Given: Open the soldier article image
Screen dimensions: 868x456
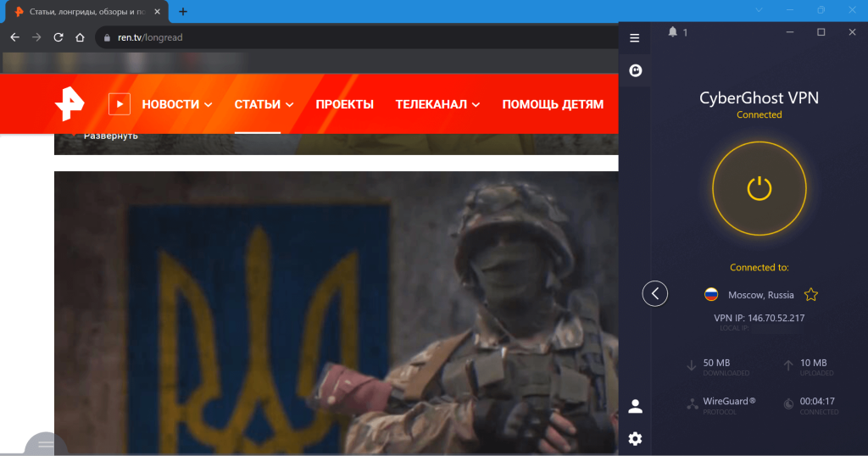Looking at the screenshot, I should pos(336,313).
